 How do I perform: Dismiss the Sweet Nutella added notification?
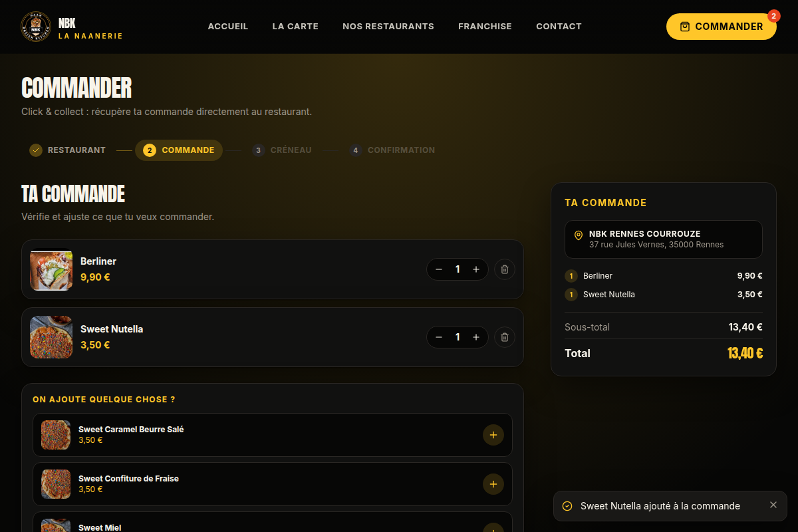(773, 505)
